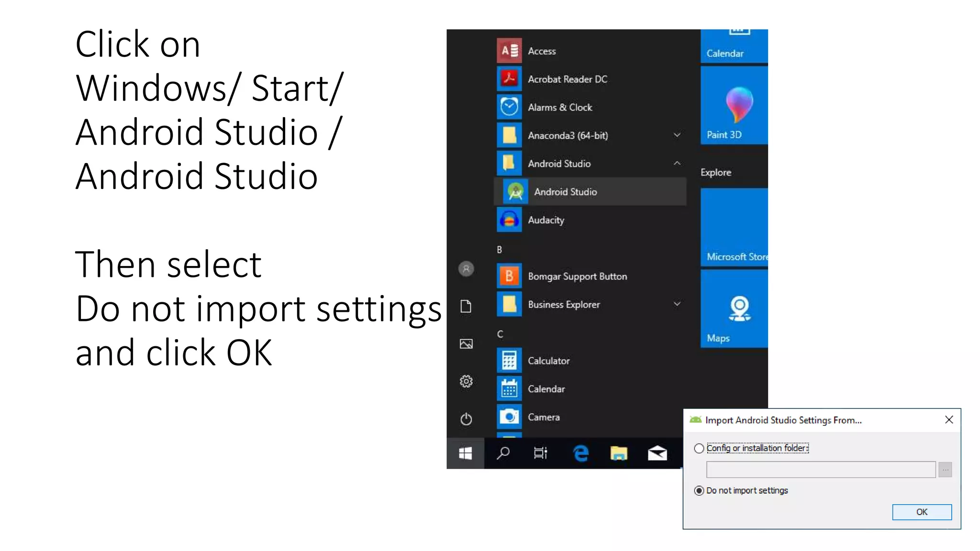This screenshot has width=980, height=551.
Task: Open Bomgar Support Button entry
Action: (577, 276)
